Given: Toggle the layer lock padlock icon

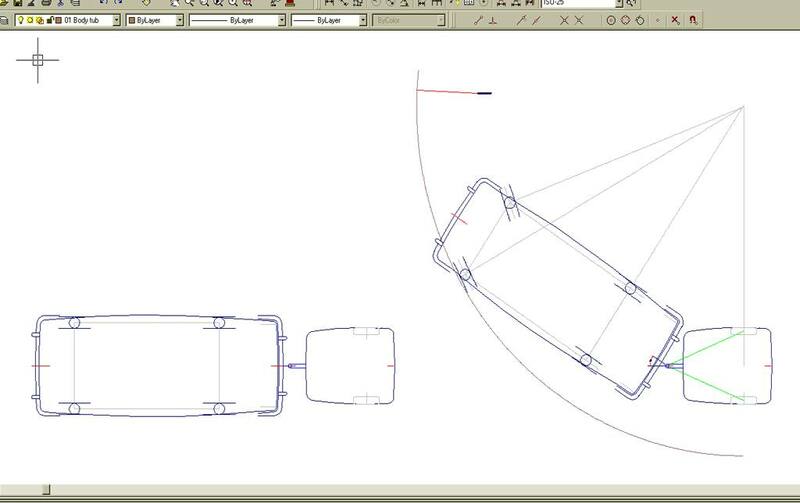Looking at the screenshot, I should [47, 19].
